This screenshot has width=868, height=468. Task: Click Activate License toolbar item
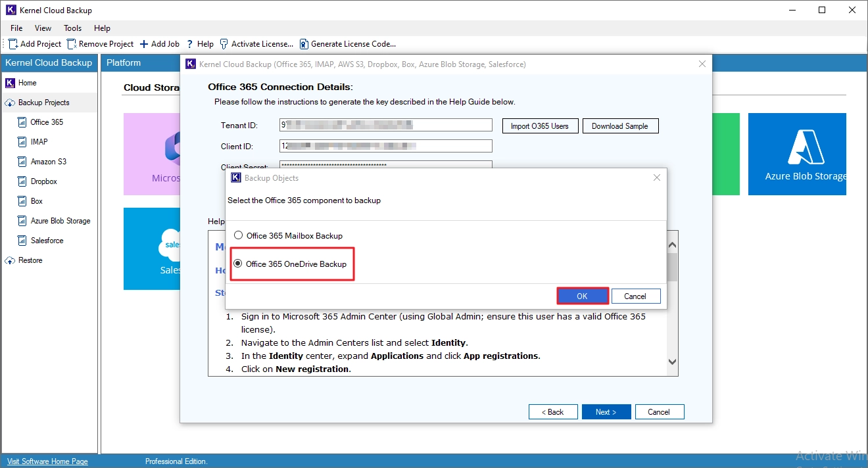click(x=256, y=44)
